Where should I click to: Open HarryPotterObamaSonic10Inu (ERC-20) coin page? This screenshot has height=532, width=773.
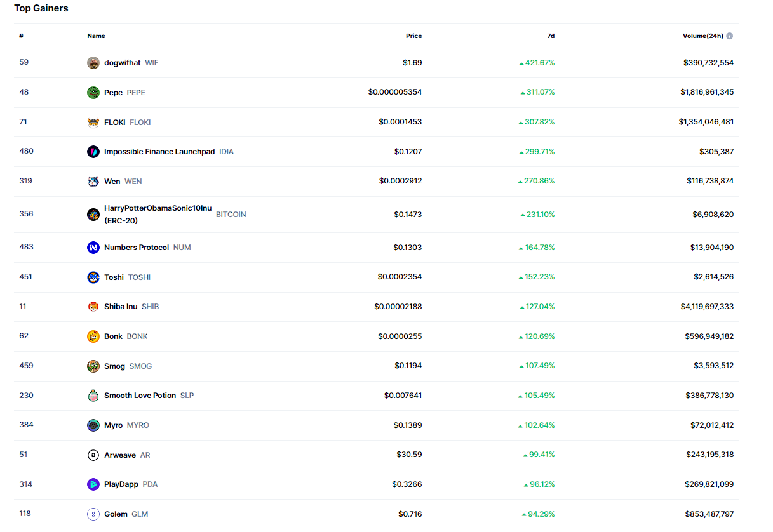pyautogui.click(x=158, y=215)
